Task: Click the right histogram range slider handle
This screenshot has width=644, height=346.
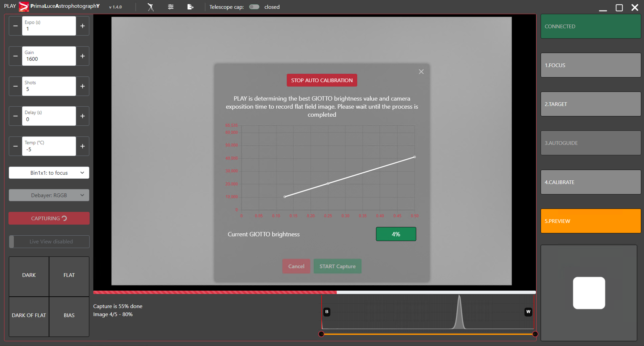Action: point(535,334)
